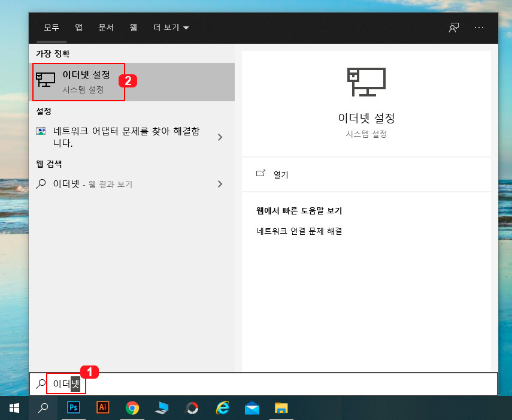Switch to the 문서 tab

coord(106,28)
